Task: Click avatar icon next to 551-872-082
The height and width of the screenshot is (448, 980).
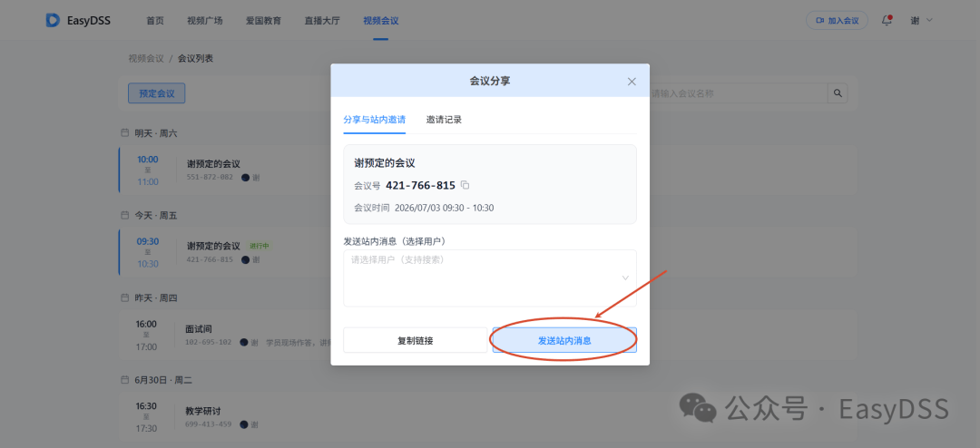Action: (245, 178)
